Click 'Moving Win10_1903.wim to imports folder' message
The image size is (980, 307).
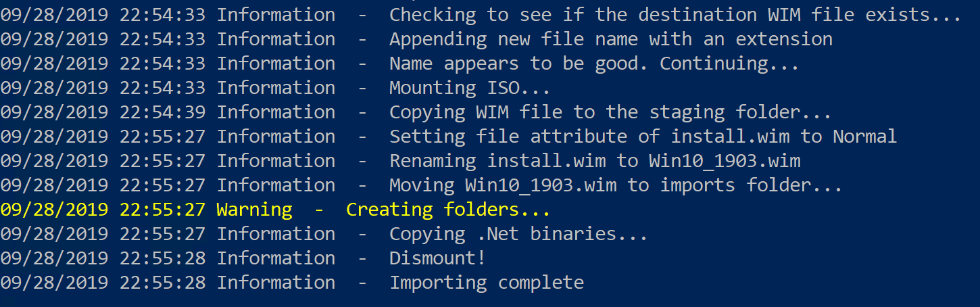click(x=616, y=185)
